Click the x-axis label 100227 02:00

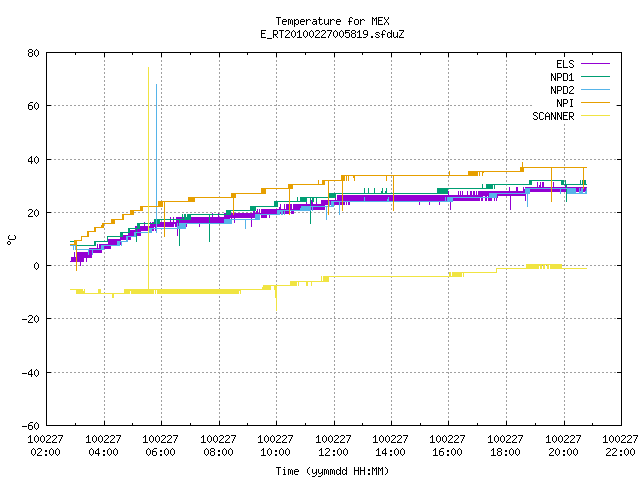click(x=45, y=446)
